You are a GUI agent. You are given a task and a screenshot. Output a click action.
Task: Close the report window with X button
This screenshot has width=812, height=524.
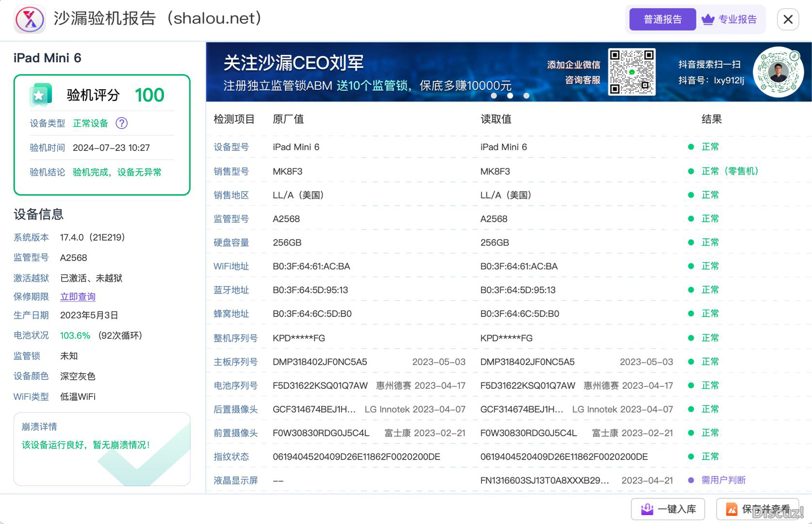tap(788, 19)
